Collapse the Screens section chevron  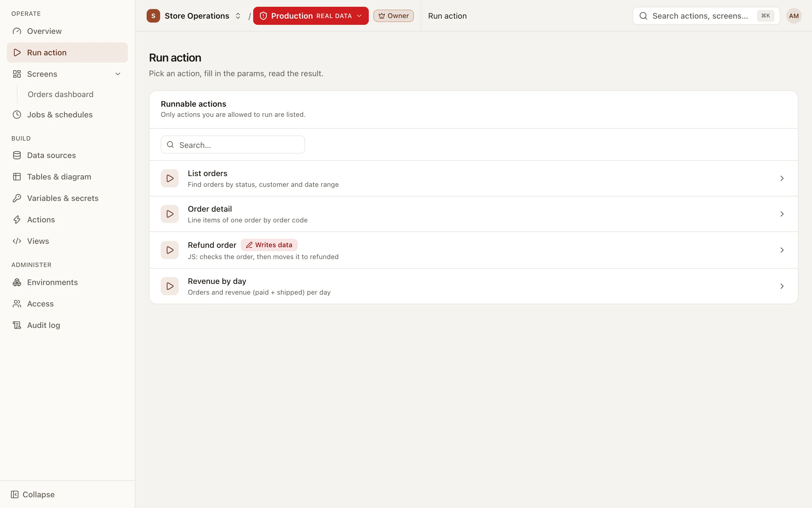click(x=118, y=74)
